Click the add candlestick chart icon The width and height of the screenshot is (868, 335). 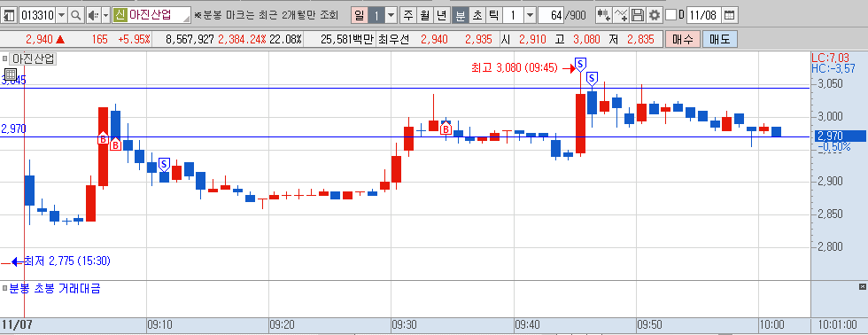(x=603, y=15)
